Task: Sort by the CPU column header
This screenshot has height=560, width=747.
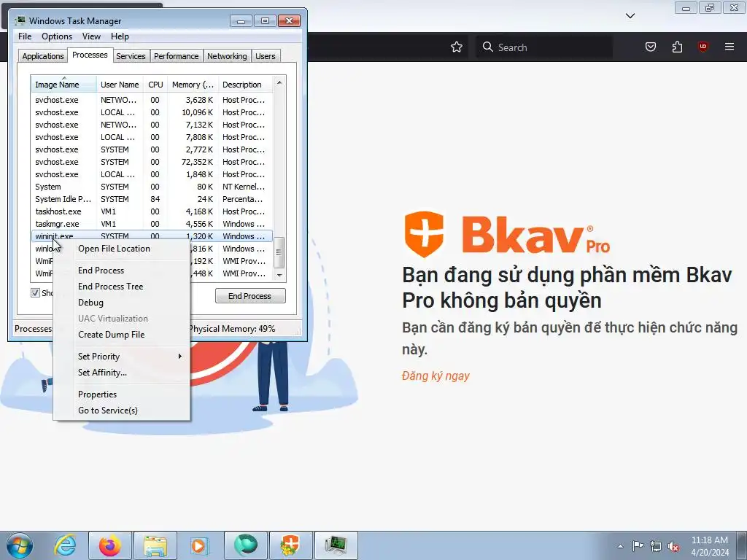Action: (x=155, y=85)
